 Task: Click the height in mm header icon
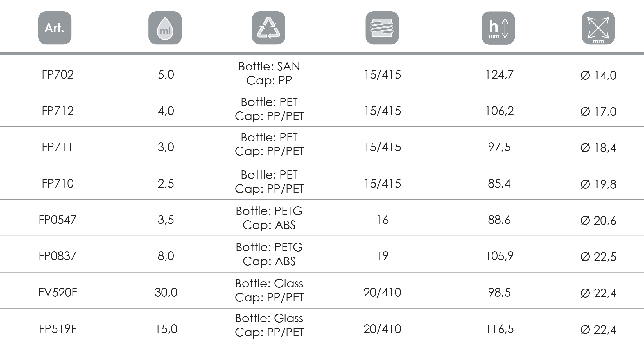pyautogui.click(x=498, y=28)
